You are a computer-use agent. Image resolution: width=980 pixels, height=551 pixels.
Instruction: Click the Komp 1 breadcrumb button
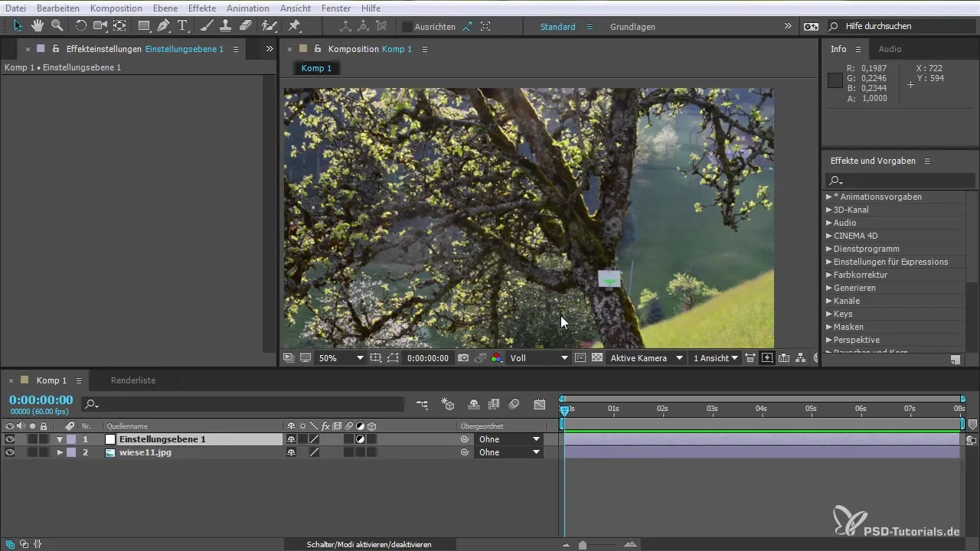pos(317,68)
